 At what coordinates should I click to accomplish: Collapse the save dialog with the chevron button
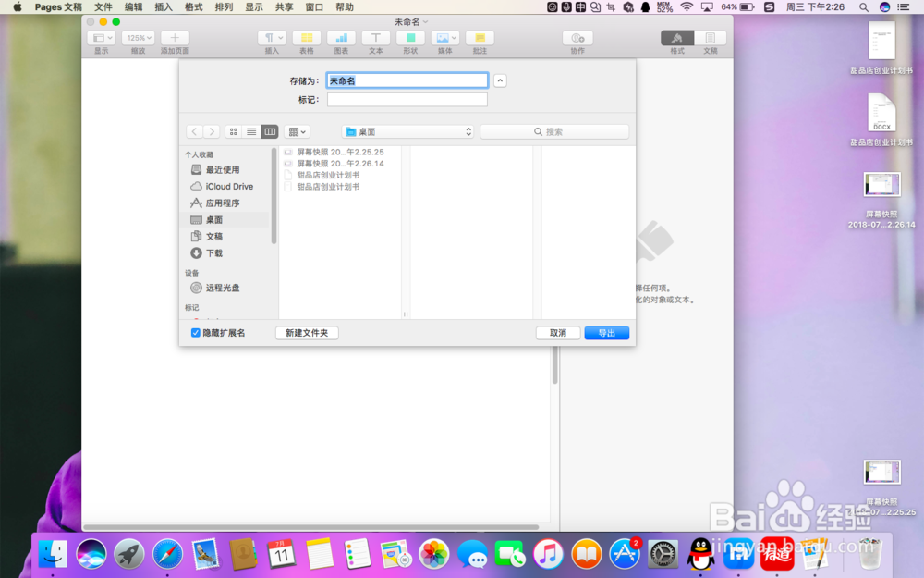click(500, 80)
